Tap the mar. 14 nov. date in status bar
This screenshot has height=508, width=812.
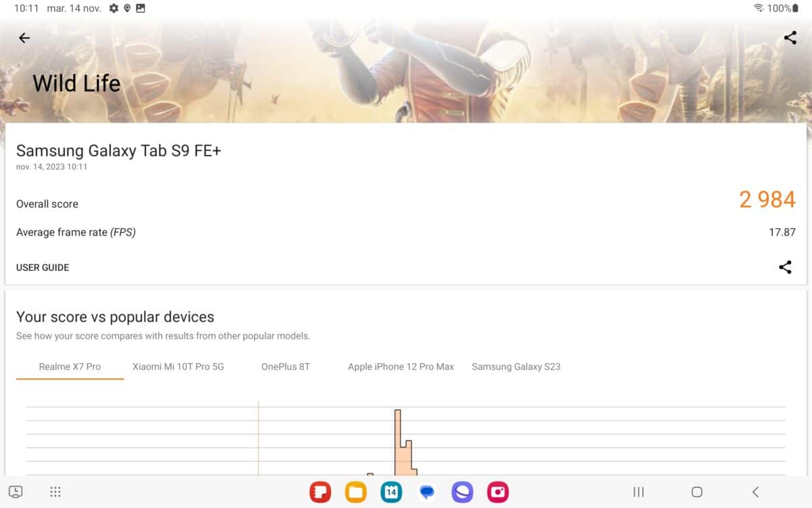[74, 8]
